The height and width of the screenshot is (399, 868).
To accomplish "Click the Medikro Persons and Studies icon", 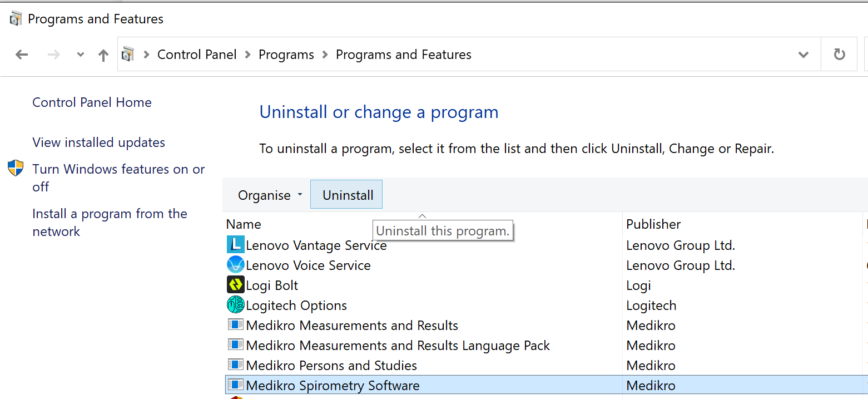I will coord(236,365).
